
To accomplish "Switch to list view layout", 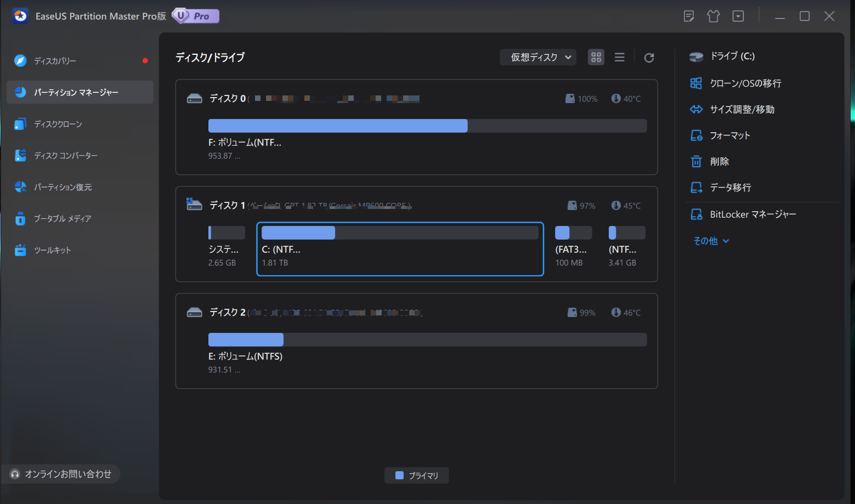I will click(619, 58).
